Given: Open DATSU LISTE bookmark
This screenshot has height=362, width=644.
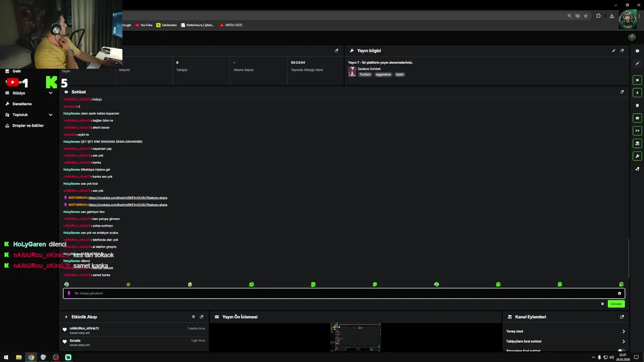Looking at the screenshot, I should click(231, 25).
